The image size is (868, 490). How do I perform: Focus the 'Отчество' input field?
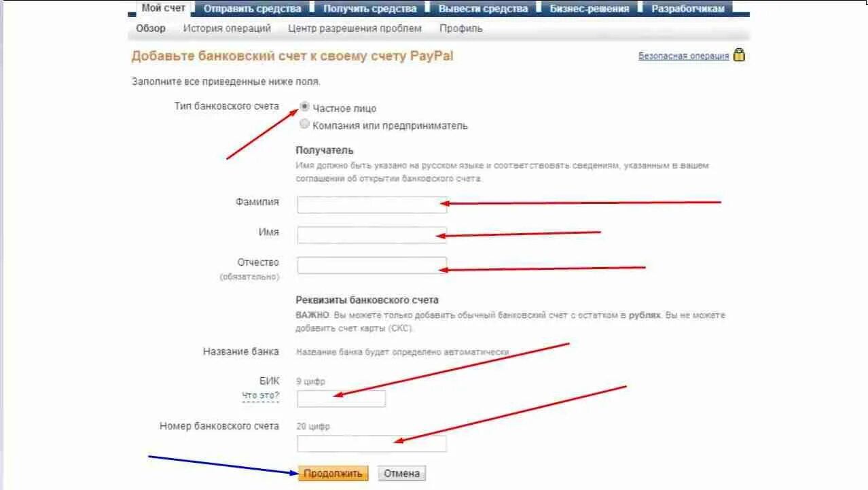pos(372,265)
